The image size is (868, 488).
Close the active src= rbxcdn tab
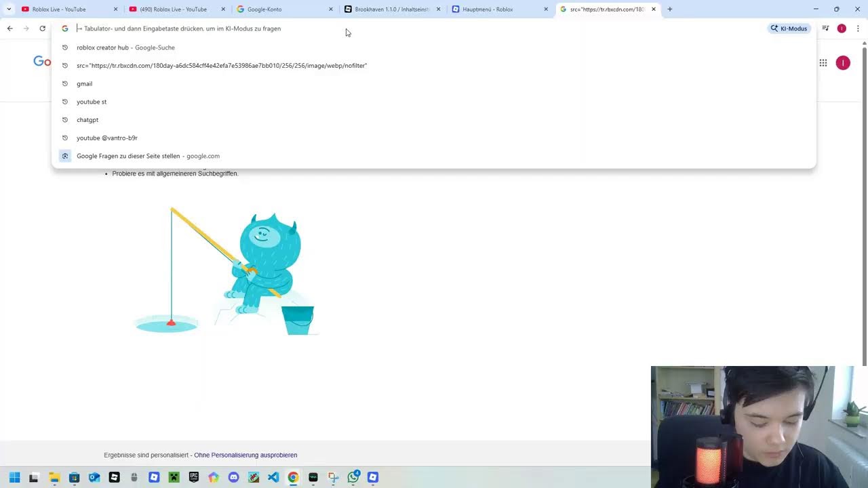[654, 9]
